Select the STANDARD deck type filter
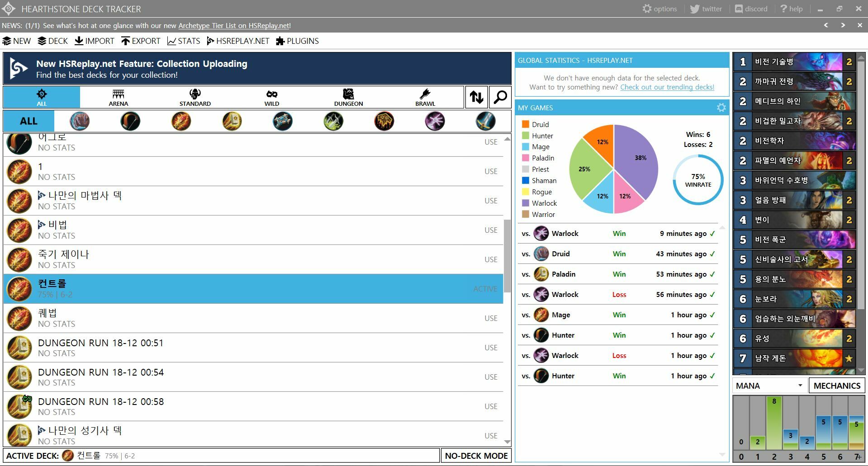868x466 pixels. point(195,97)
